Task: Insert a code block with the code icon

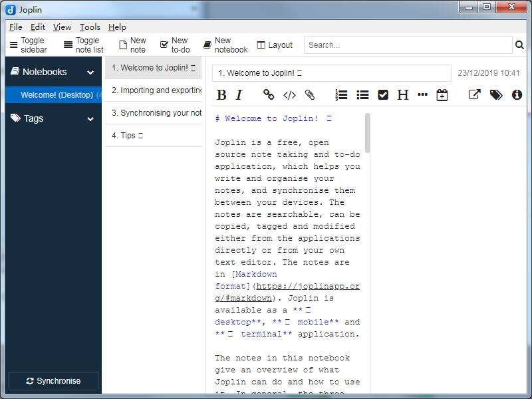Action: pyautogui.click(x=289, y=95)
